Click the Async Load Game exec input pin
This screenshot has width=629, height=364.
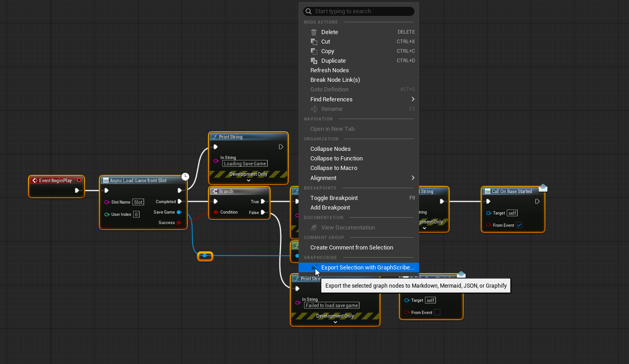coord(106,190)
